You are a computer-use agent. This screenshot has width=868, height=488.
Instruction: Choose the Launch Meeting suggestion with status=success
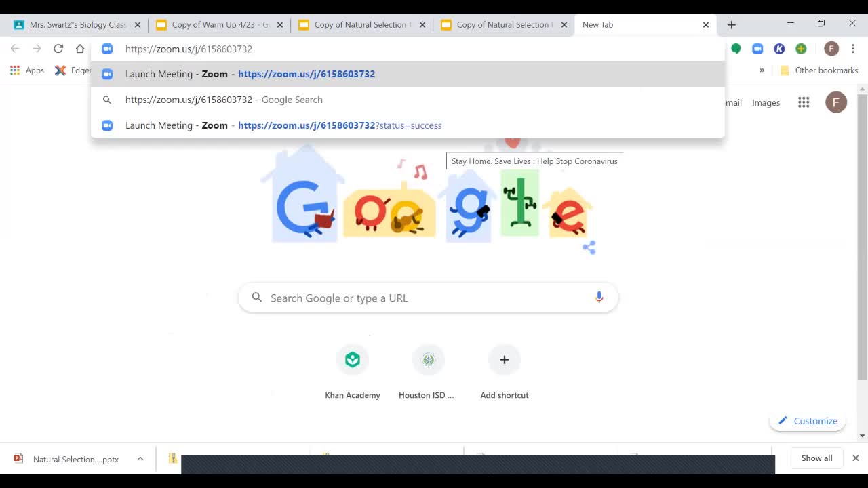coord(408,125)
